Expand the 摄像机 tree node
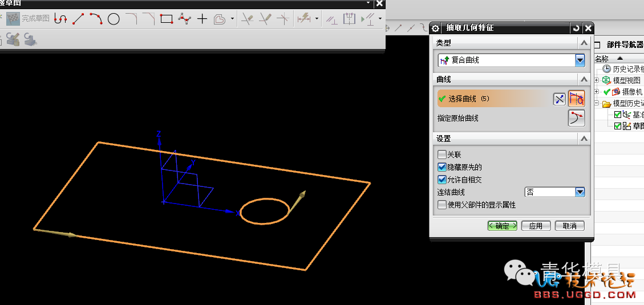Viewport: 644px width, 305px height. point(597,92)
